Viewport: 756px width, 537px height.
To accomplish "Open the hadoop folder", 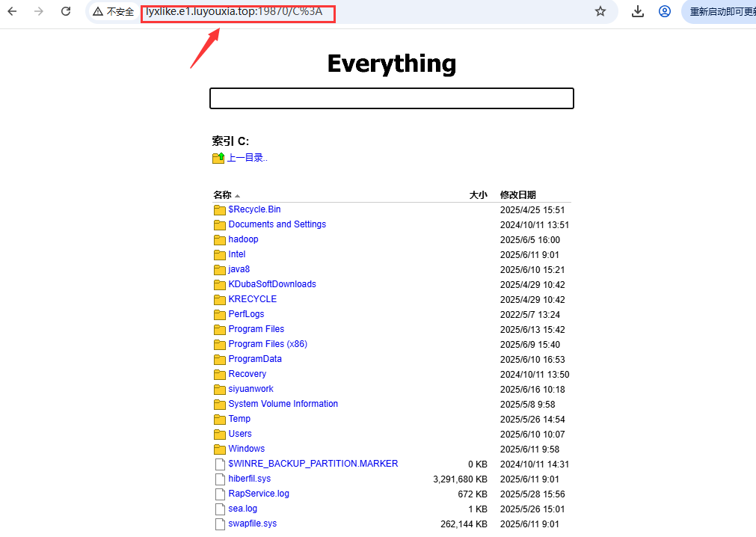I will [244, 239].
